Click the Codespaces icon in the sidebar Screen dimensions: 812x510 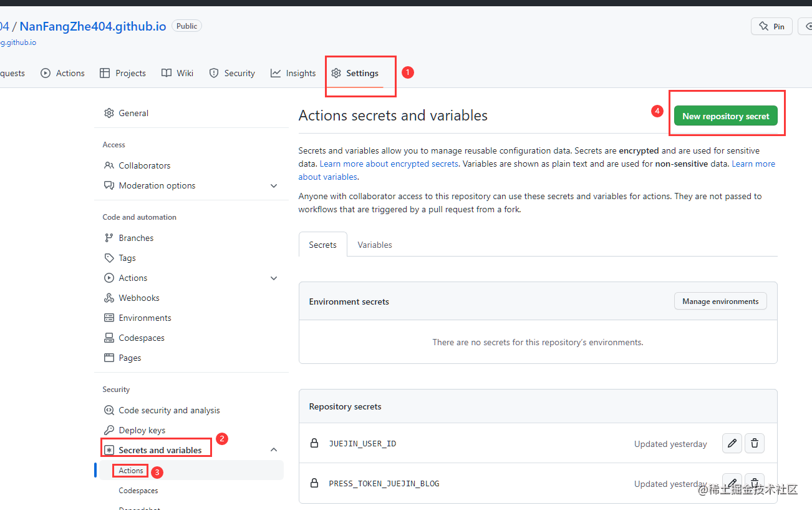[109, 338]
